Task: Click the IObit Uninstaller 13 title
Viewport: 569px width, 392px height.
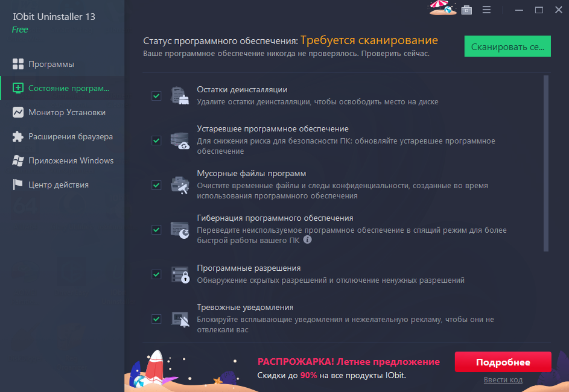Action: coord(54,17)
